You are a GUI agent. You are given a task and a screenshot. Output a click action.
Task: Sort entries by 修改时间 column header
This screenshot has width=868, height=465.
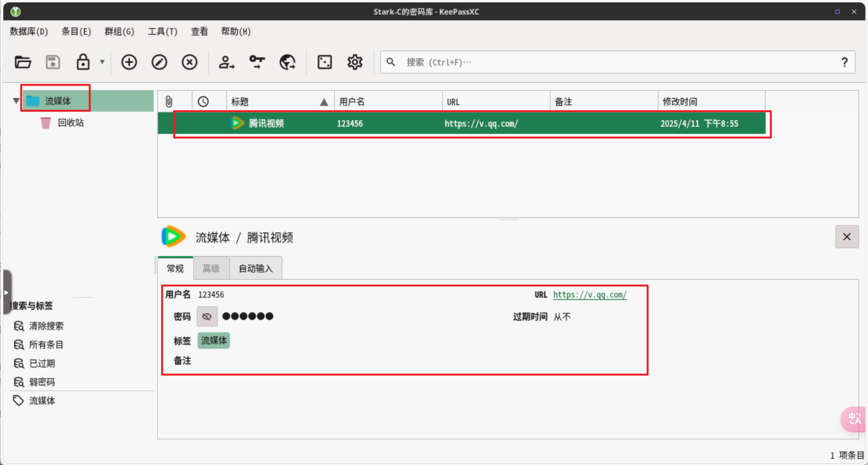coord(711,102)
